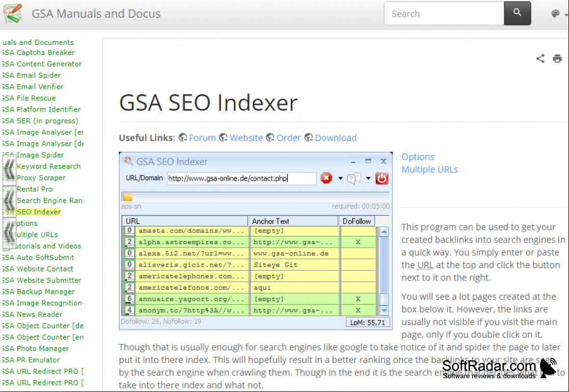Viewport: 569px width, 392px height.
Task: Click the Indexer progress bar
Action: tap(255, 197)
